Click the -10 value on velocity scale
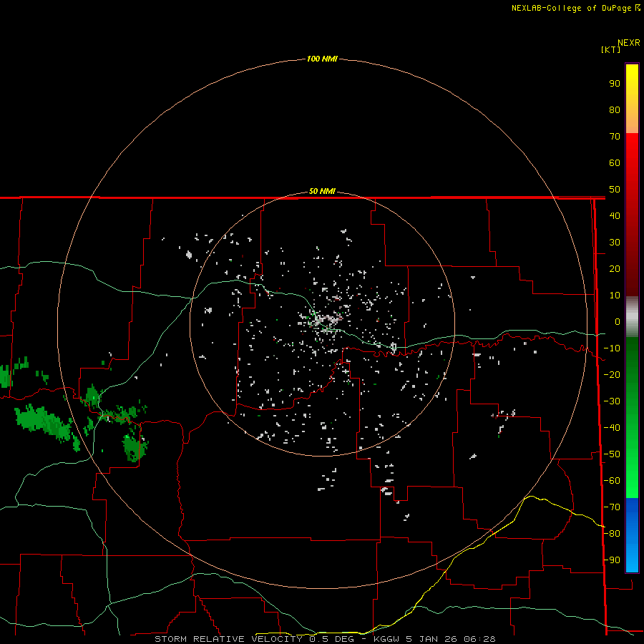This screenshot has height=644, width=644. coord(612,348)
